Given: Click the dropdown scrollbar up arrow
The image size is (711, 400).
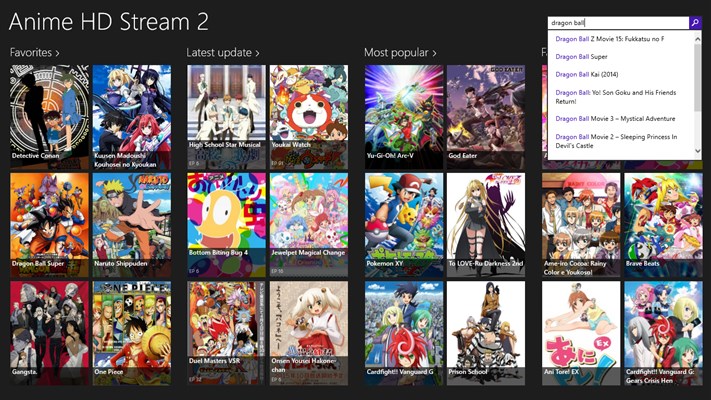Looking at the screenshot, I should (697, 39).
